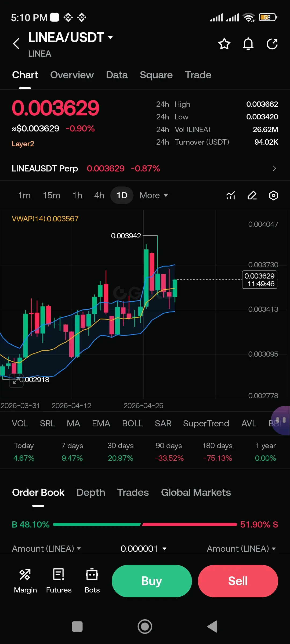The width and height of the screenshot is (290, 644).
Task: Select the 1h timeframe
Action: (78, 195)
